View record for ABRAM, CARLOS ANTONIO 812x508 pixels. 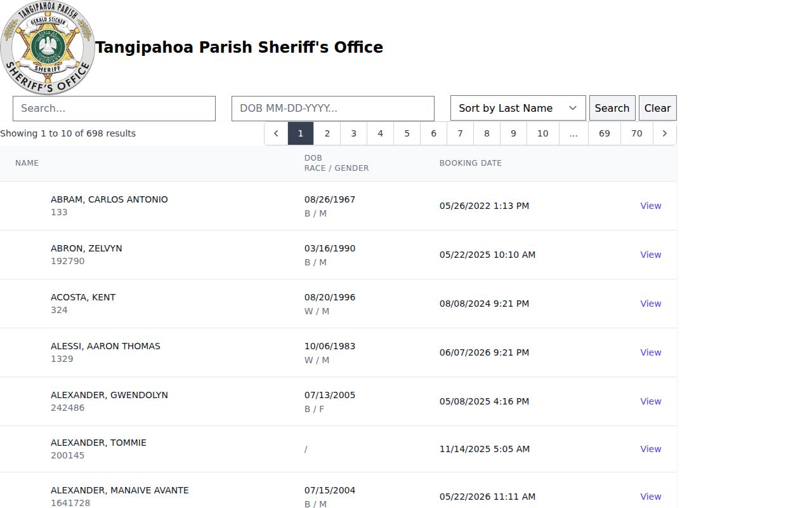point(651,206)
